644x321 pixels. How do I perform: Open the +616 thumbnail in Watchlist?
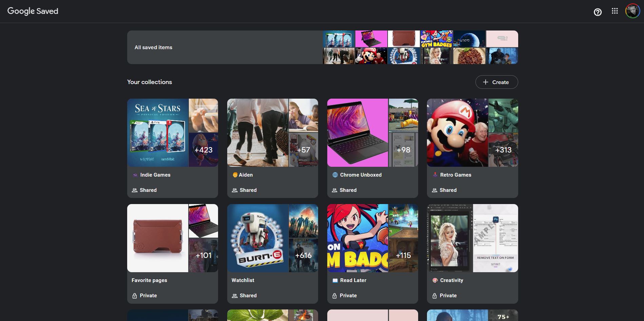[x=304, y=255]
